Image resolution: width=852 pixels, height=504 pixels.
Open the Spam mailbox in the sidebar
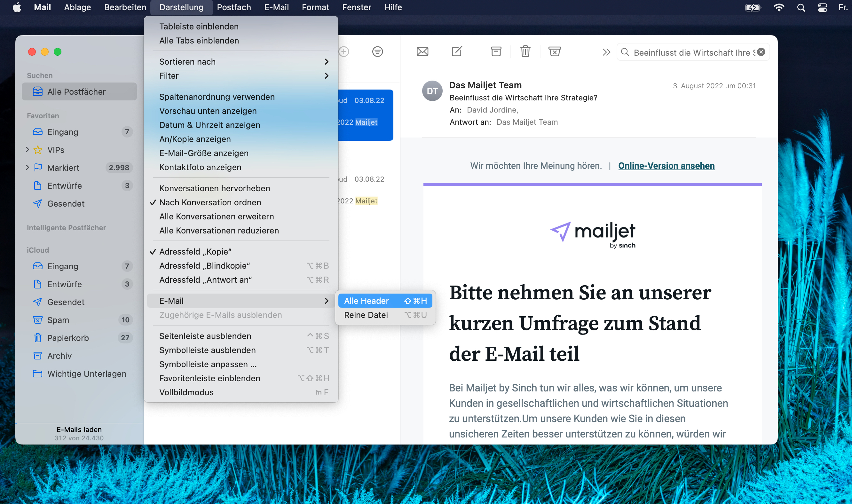point(58,319)
